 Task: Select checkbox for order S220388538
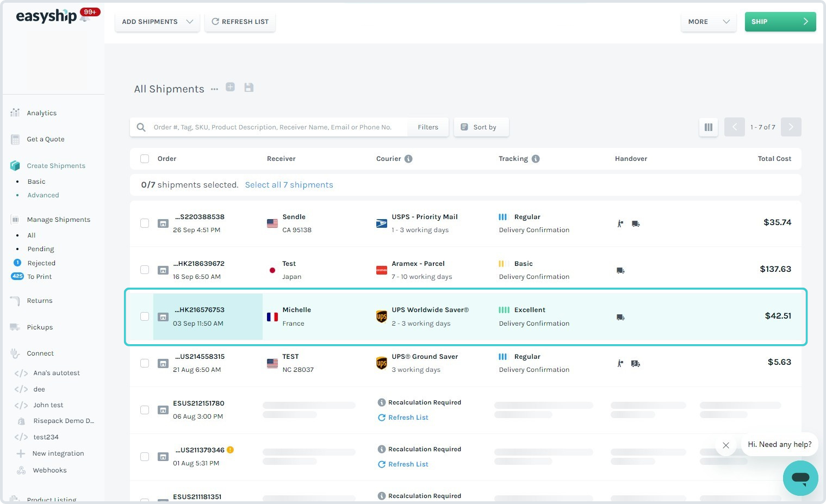tap(145, 223)
